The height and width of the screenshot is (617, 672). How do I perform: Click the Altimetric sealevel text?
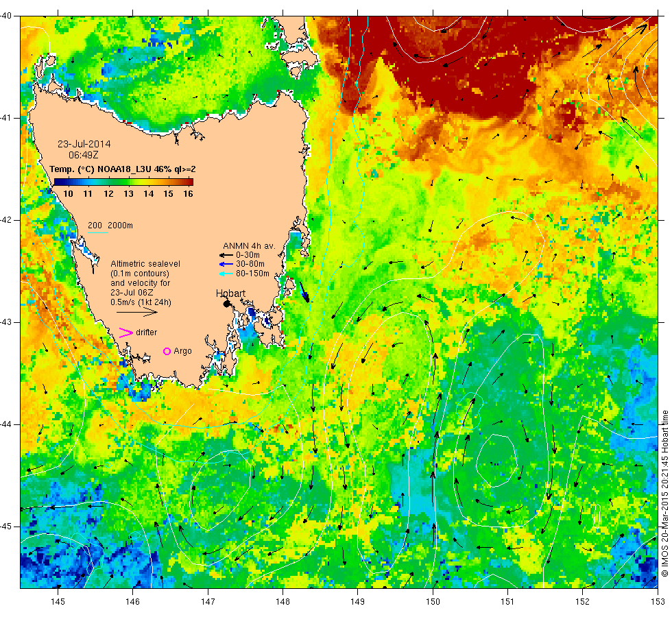(x=145, y=264)
